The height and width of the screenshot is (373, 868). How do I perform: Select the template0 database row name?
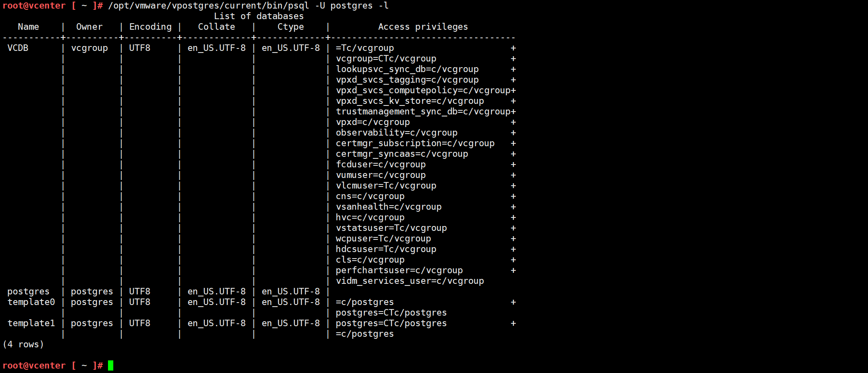click(31, 302)
